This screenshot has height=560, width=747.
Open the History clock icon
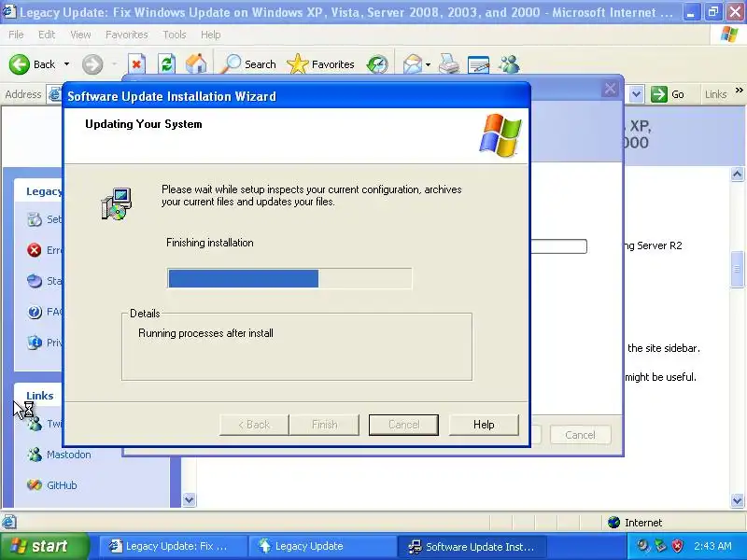click(x=377, y=64)
